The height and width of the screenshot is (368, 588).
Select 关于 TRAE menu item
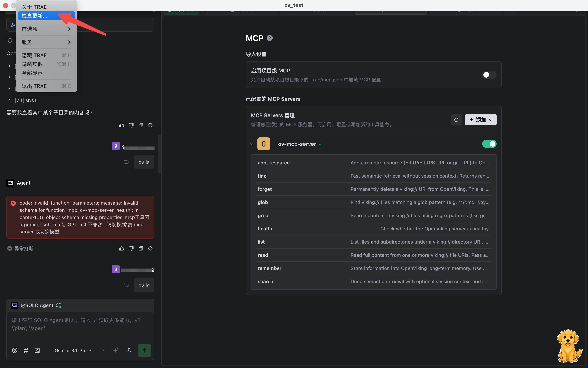point(46,7)
